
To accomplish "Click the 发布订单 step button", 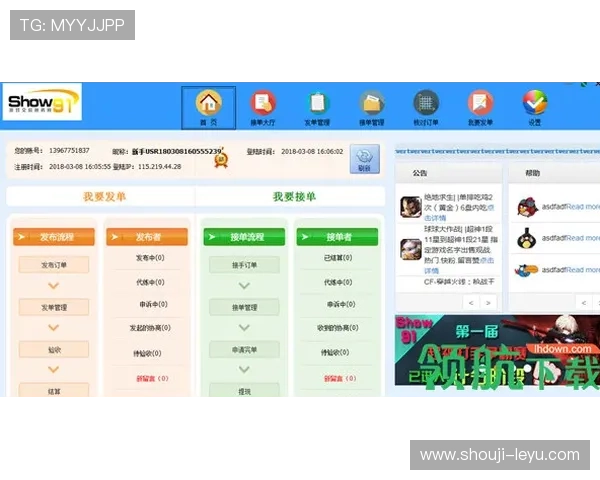I will click(54, 265).
